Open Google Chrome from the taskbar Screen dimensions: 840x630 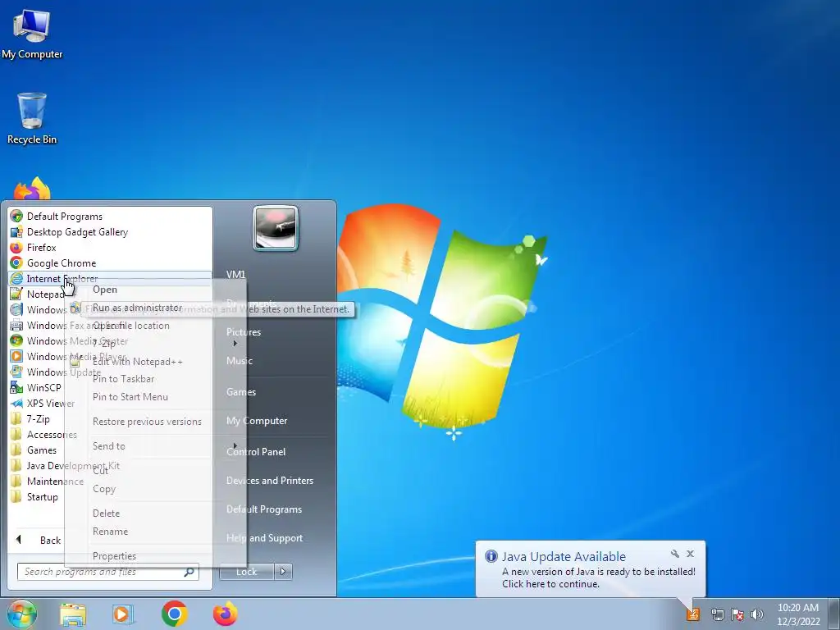click(174, 614)
